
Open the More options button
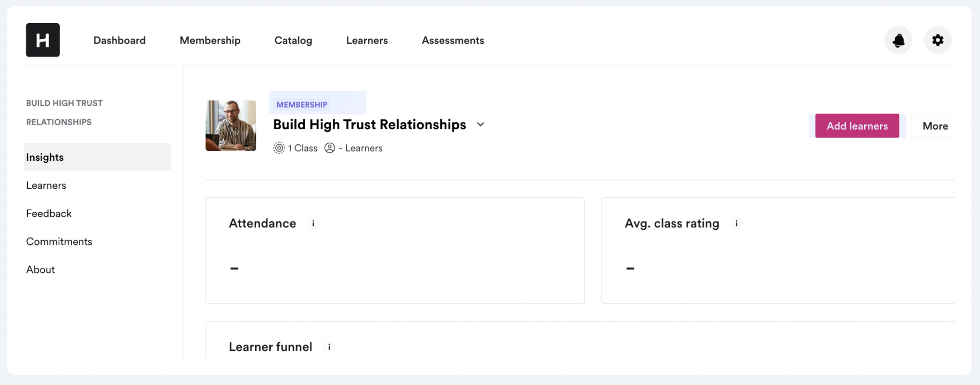click(936, 126)
